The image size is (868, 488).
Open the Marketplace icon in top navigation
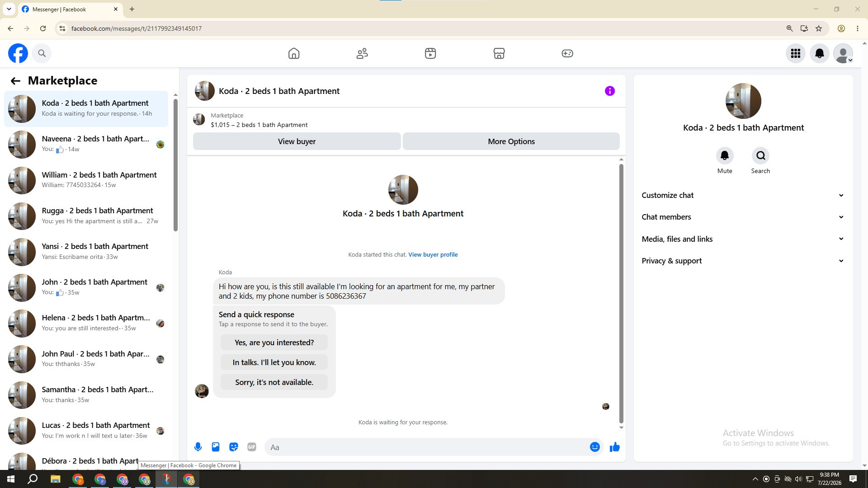tap(499, 53)
